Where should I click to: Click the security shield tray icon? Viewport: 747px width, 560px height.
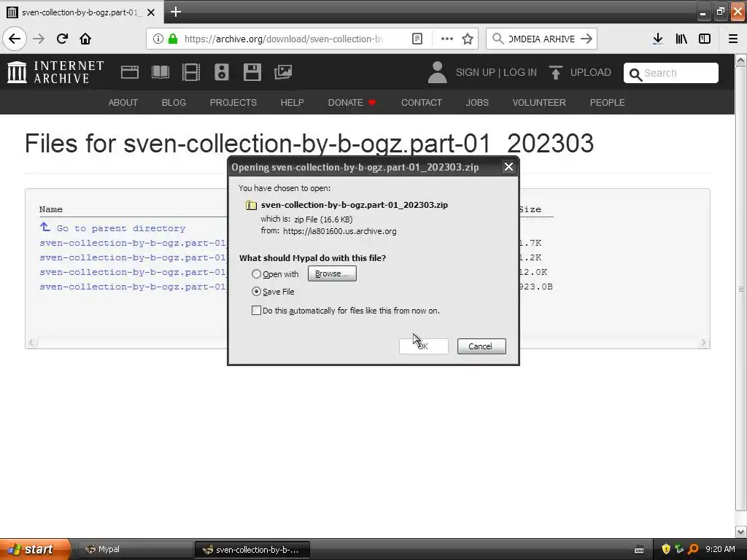[665, 549]
